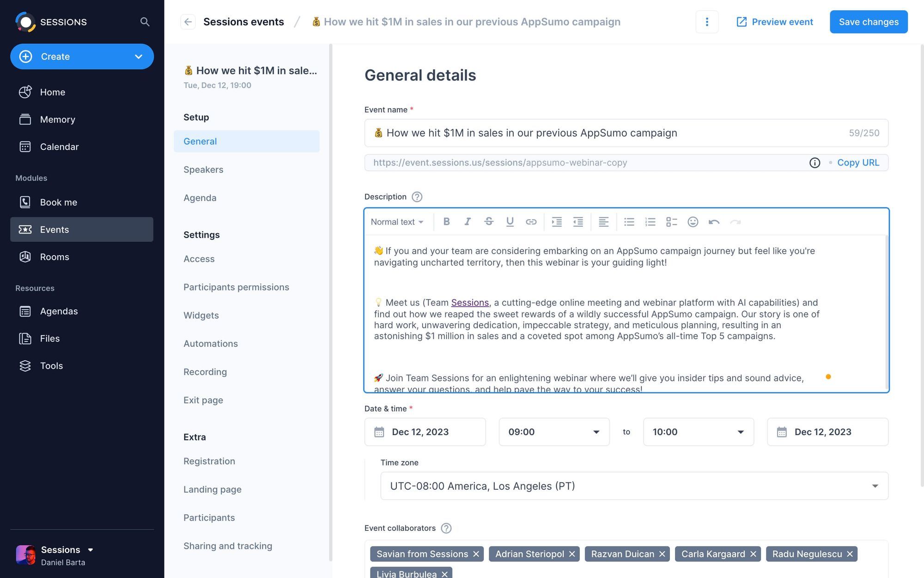Open search with the magnifier icon

tap(145, 22)
